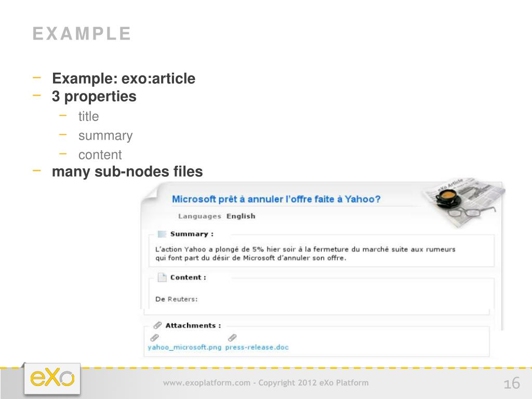
Task: Click paperclip icon above yahoo_microsoft.png
Action: pos(154,338)
